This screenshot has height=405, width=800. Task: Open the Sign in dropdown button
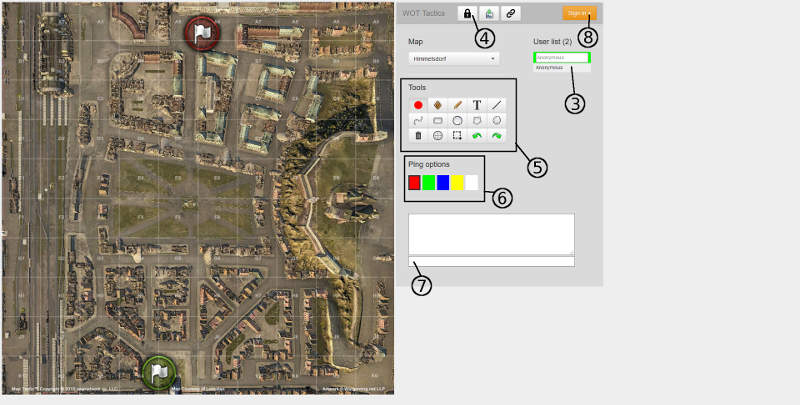coord(579,13)
